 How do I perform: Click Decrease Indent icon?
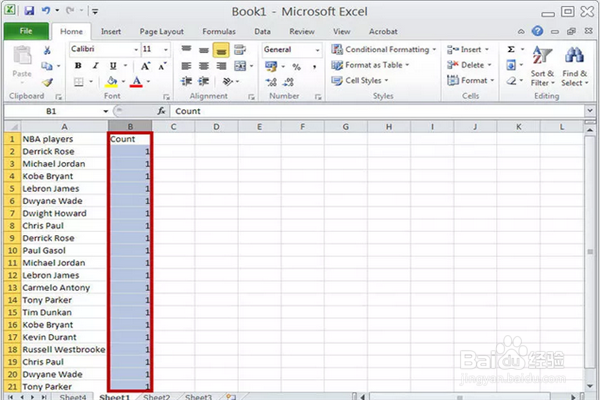[x=186, y=81]
